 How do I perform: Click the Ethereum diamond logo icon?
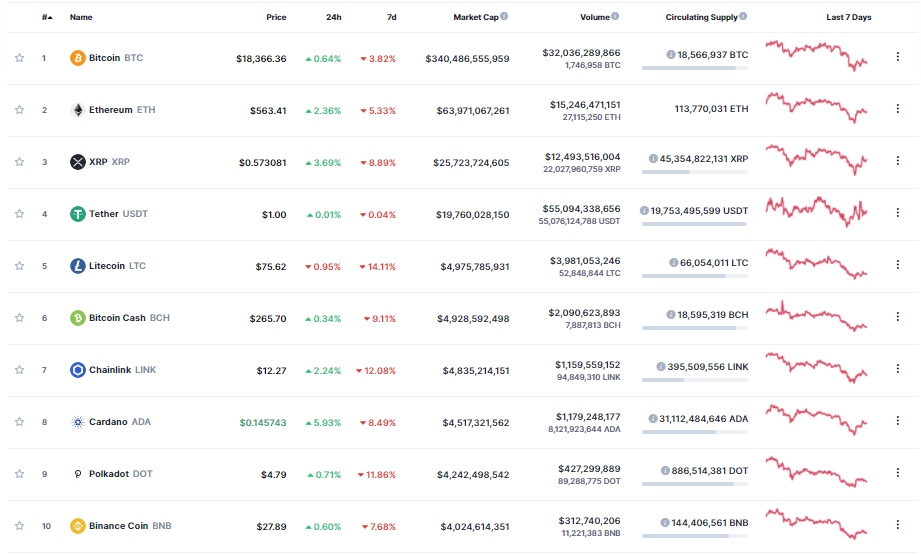tap(78, 110)
